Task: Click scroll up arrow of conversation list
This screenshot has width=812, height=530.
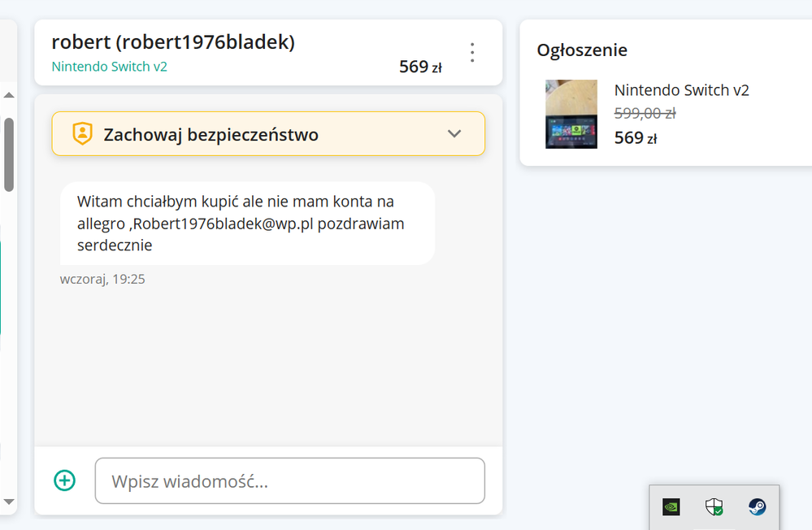Action: point(9,95)
